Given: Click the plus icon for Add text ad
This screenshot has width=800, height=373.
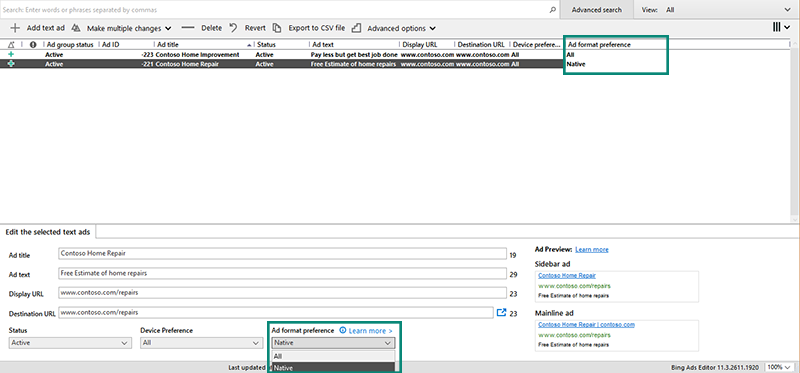Looking at the screenshot, I should [15, 28].
